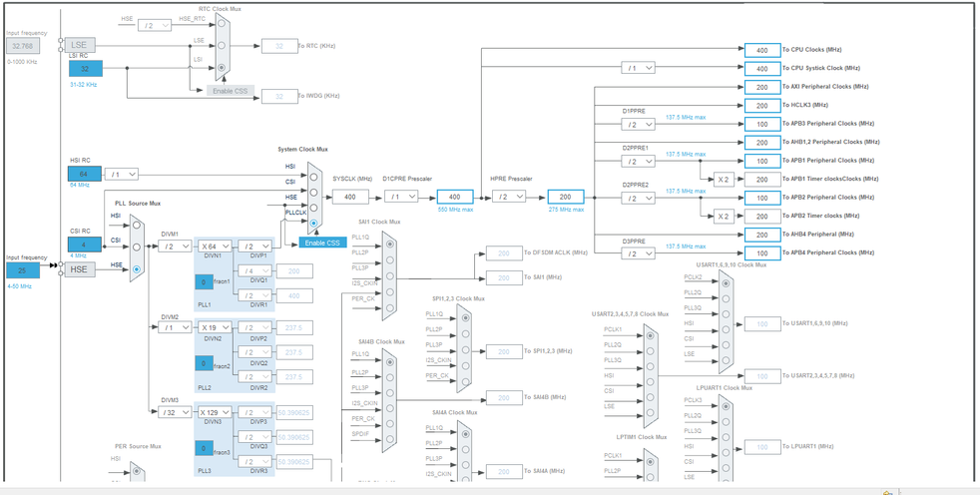Click the blue HSI RC 64 block
This screenshot has width=980, height=495.
85,174
